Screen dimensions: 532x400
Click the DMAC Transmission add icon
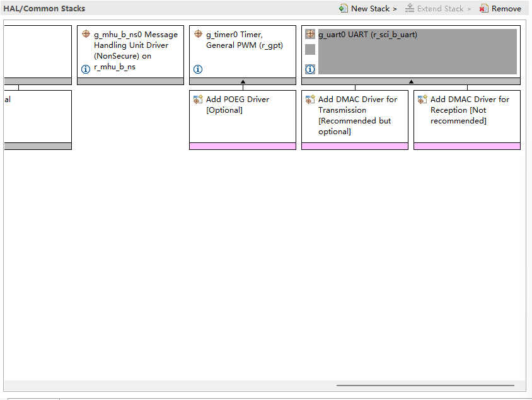pos(310,100)
